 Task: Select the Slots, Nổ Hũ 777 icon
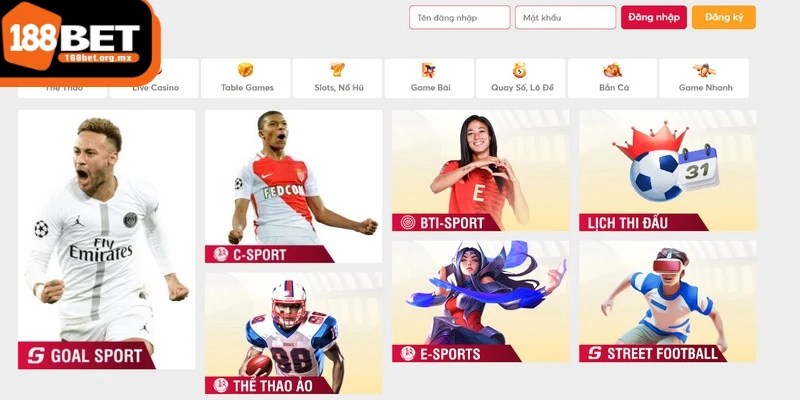click(337, 70)
